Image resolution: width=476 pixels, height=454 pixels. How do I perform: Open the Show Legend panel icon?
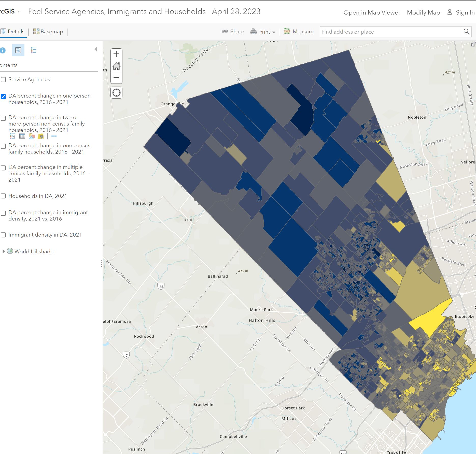pos(34,50)
